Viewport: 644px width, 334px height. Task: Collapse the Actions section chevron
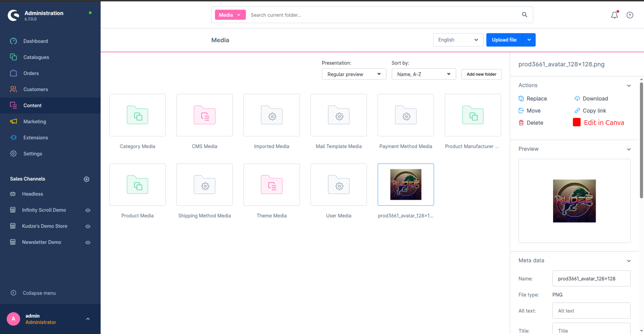[629, 86]
